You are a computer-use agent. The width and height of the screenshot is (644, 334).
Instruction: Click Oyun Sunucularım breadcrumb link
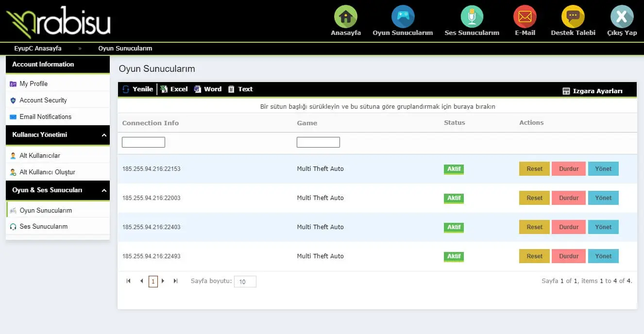pos(125,49)
